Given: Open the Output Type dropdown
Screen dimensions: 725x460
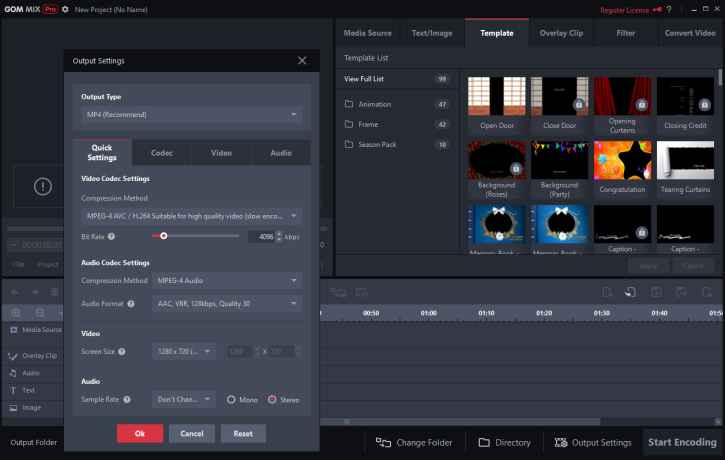Looking at the screenshot, I should (x=191, y=115).
